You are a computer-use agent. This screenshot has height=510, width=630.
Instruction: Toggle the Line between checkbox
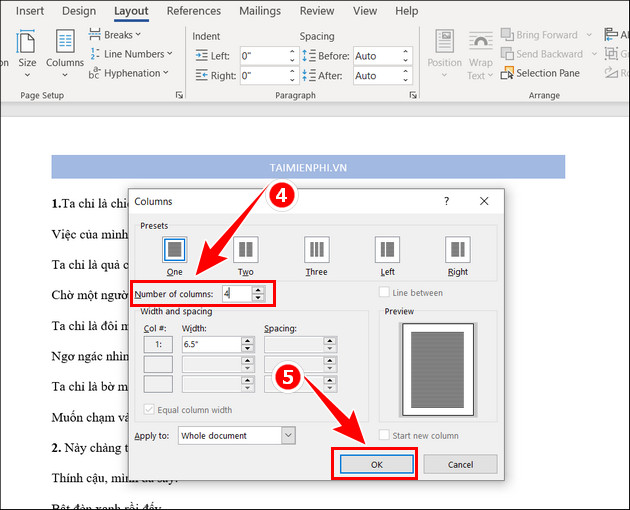coord(384,292)
